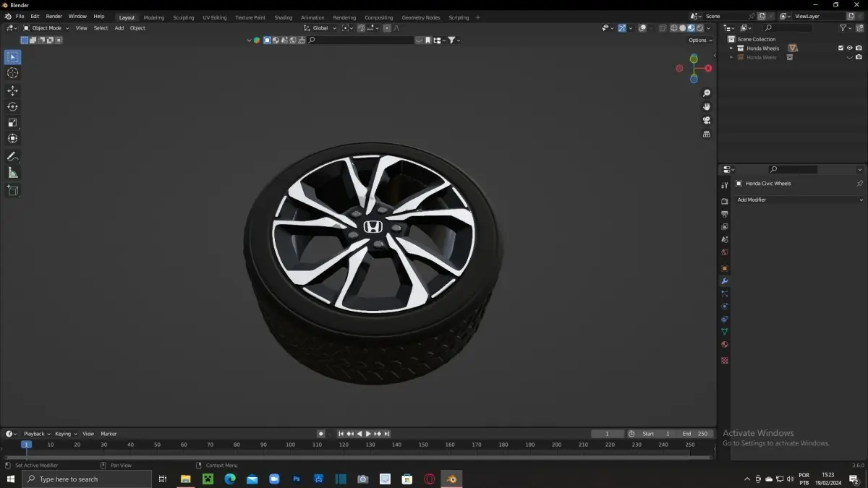
Task: Select the Cursor tool in toolbar
Action: click(12, 73)
